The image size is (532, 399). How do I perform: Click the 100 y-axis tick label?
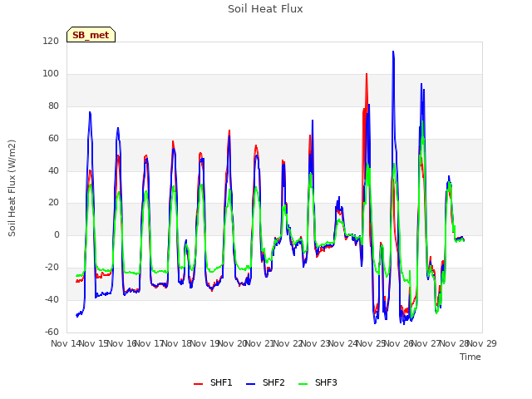(x=51, y=73)
